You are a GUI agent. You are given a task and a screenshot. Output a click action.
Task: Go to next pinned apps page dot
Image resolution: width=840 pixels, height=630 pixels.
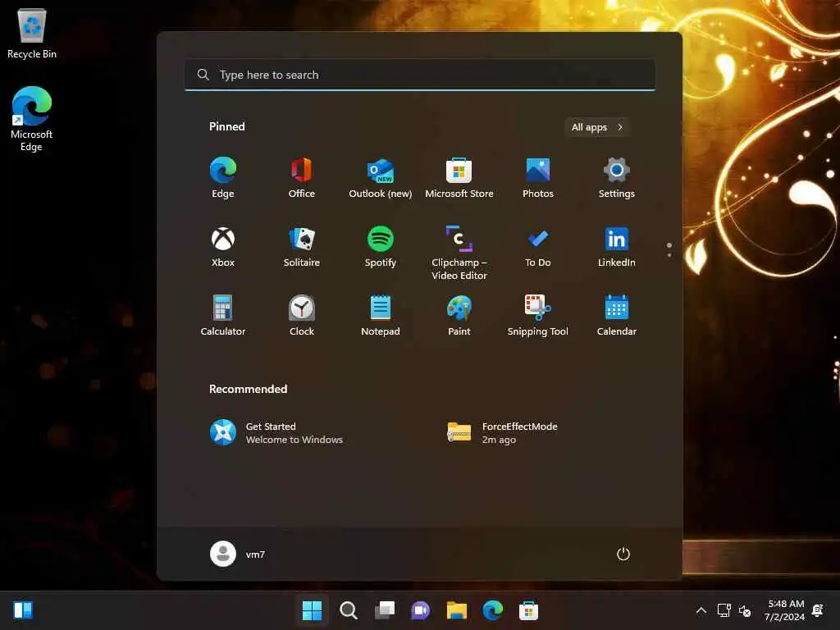point(669,255)
